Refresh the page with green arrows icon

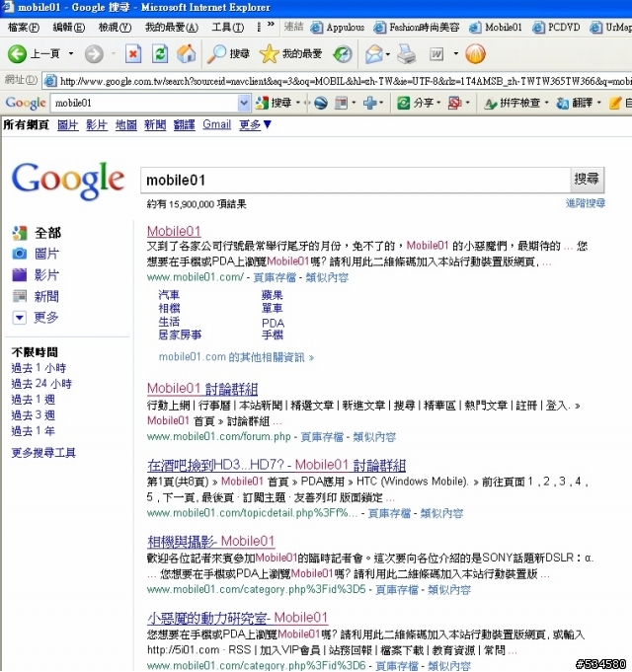tap(160, 54)
